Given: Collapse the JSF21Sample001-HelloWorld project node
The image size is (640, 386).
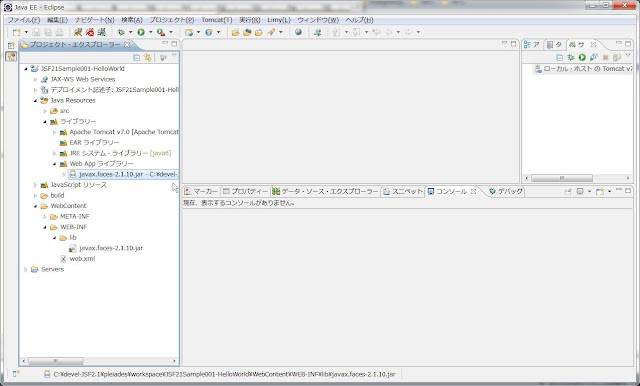Looking at the screenshot, I should coord(26,69).
